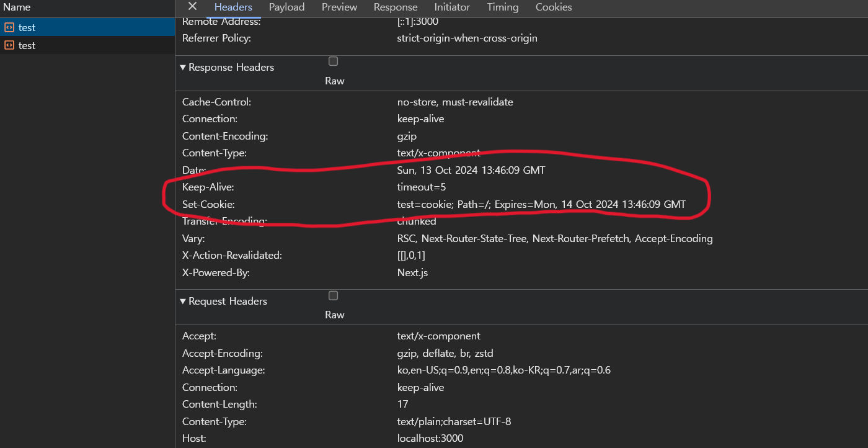This screenshot has width=868, height=448.
Task: Switch to the Timing tab
Action: coord(502,7)
